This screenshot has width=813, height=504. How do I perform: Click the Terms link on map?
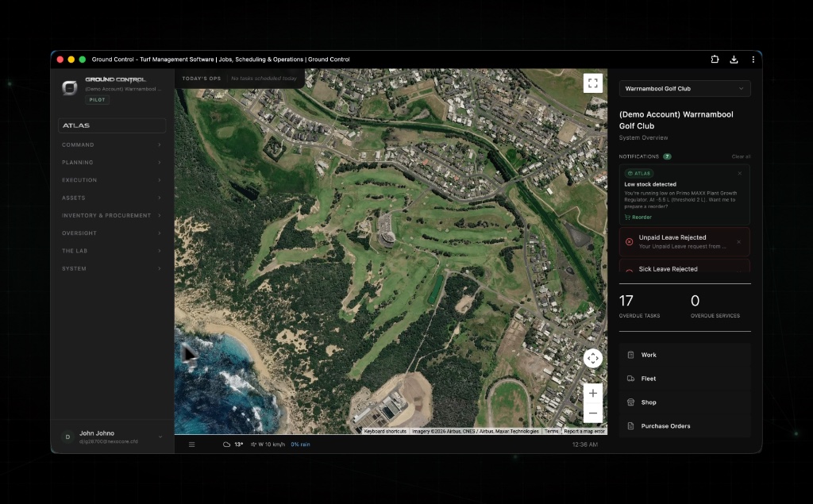tap(551, 432)
